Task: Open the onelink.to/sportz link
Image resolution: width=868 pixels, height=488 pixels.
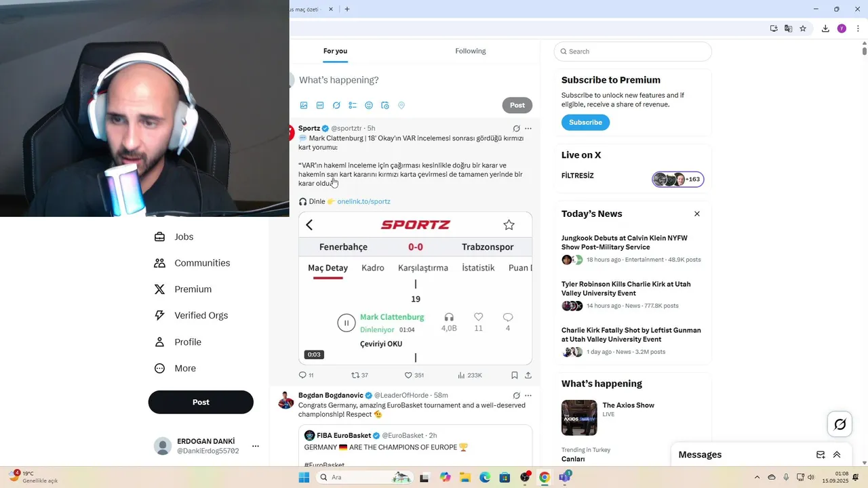Action: click(363, 201)
